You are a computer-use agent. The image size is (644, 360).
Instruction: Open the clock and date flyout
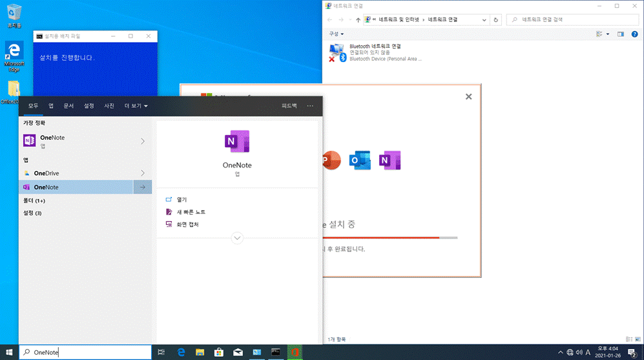(608, 352)
